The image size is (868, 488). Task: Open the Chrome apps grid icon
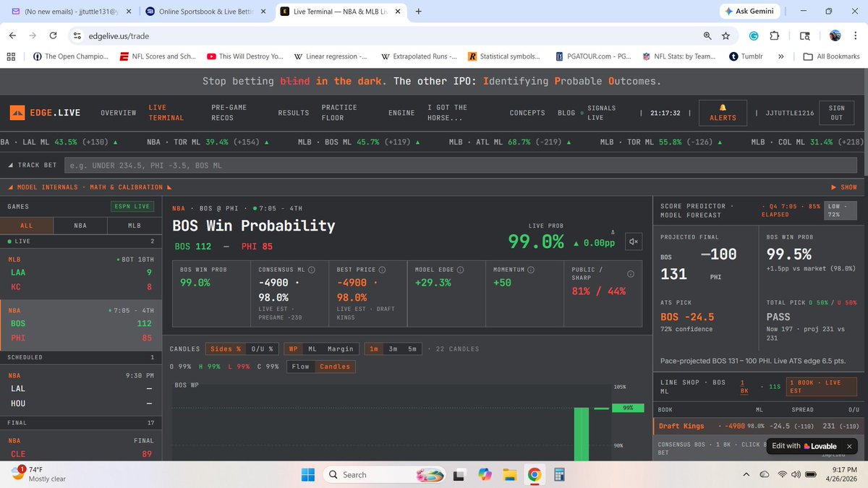pyautogui.click(x=10, y=56)
